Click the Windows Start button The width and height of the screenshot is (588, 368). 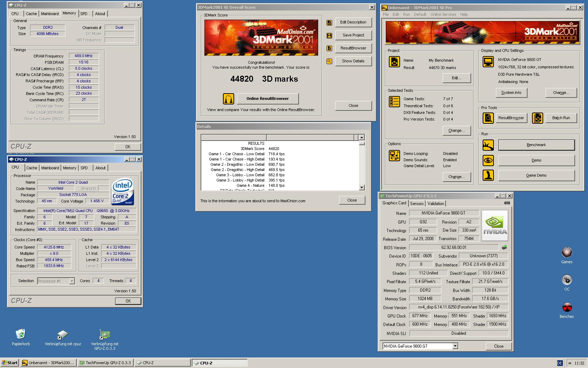click(10, 363)
